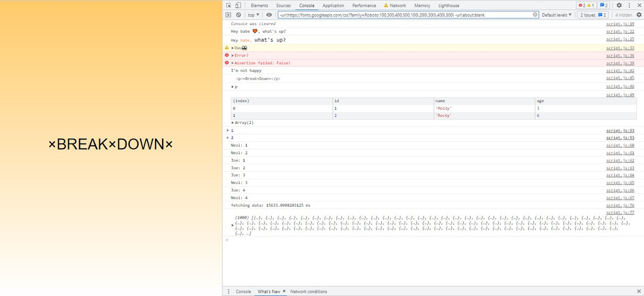Click the warning icon beside Ouu message
The image size is (644, 296).
pyautogui.click(x=227, y=48)
